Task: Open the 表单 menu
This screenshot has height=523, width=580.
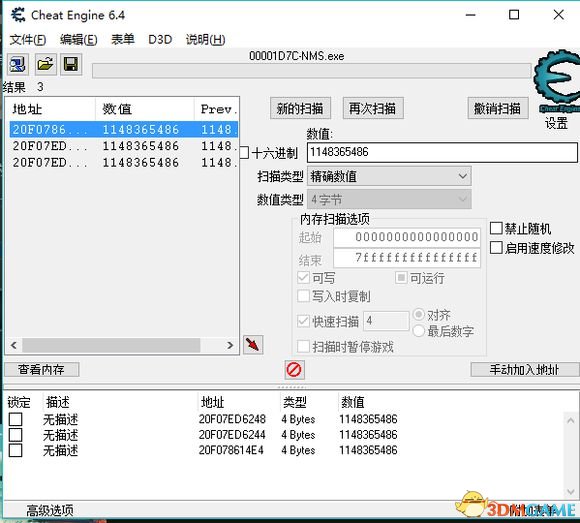Action: [123, 39]
